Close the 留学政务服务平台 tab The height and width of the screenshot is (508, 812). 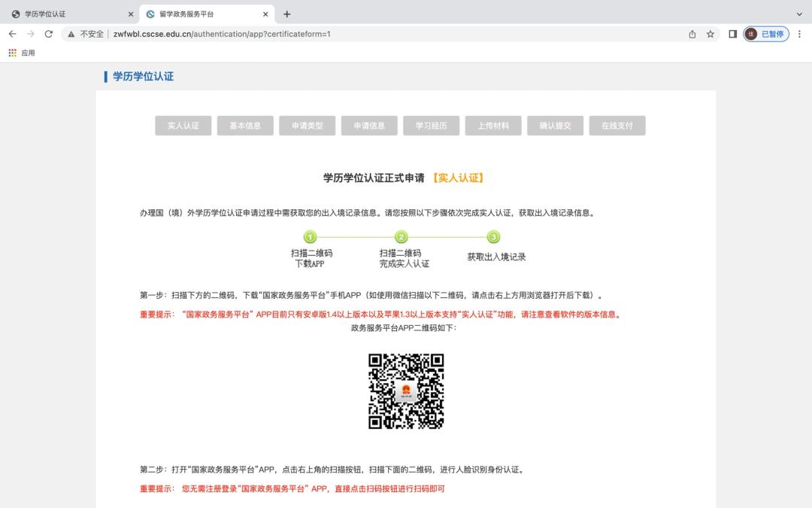(265, 14)
